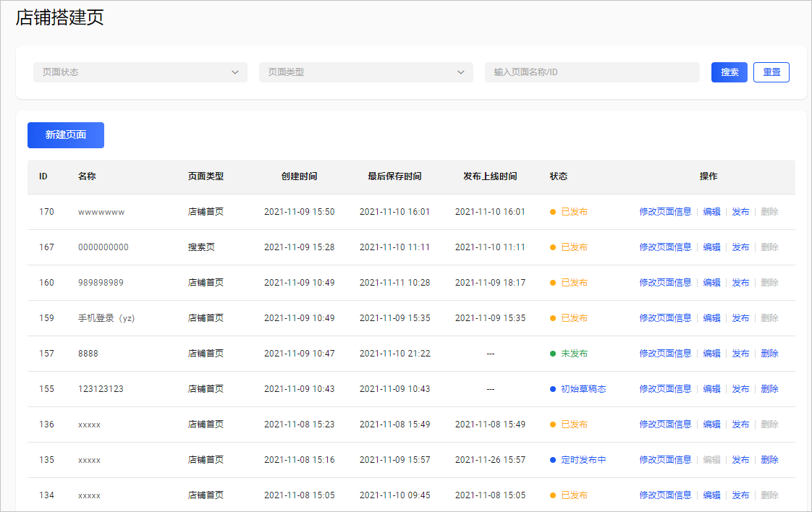Click the 搜索页 page type cell
The image size is (812, 512).
[201, 247]
